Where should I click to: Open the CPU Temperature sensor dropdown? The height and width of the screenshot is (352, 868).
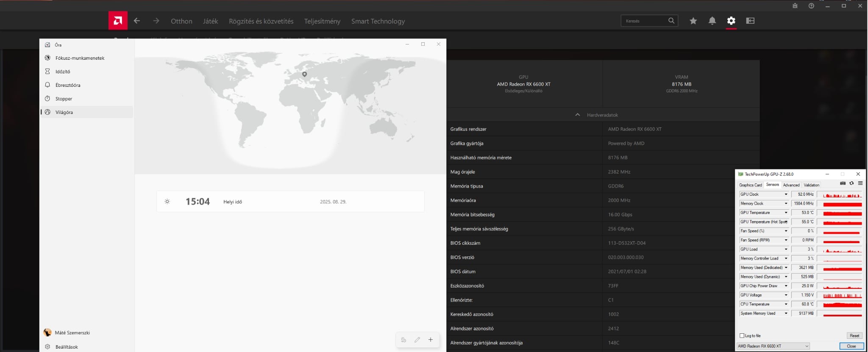coord(786,304)
